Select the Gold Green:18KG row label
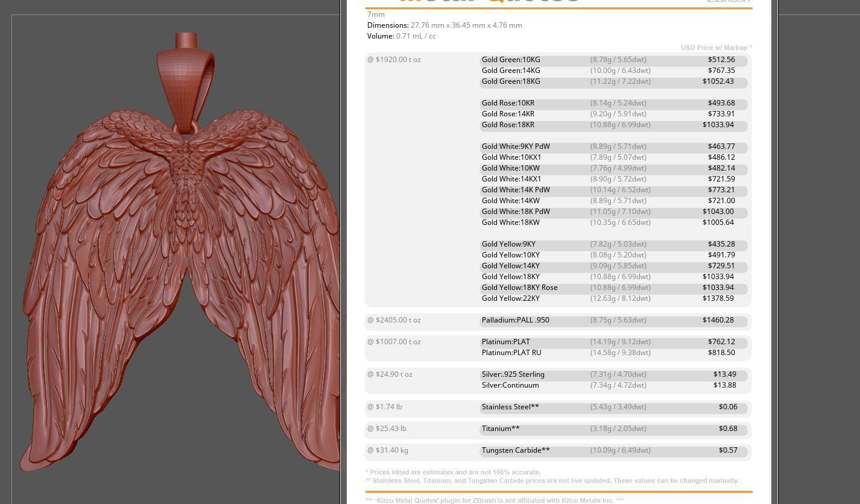 pos(511,81)
